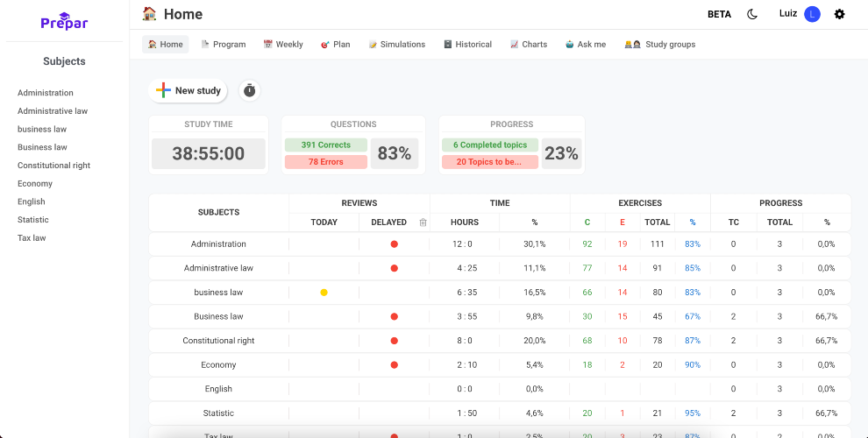Open capitalized Business law in sidebar

42,147
